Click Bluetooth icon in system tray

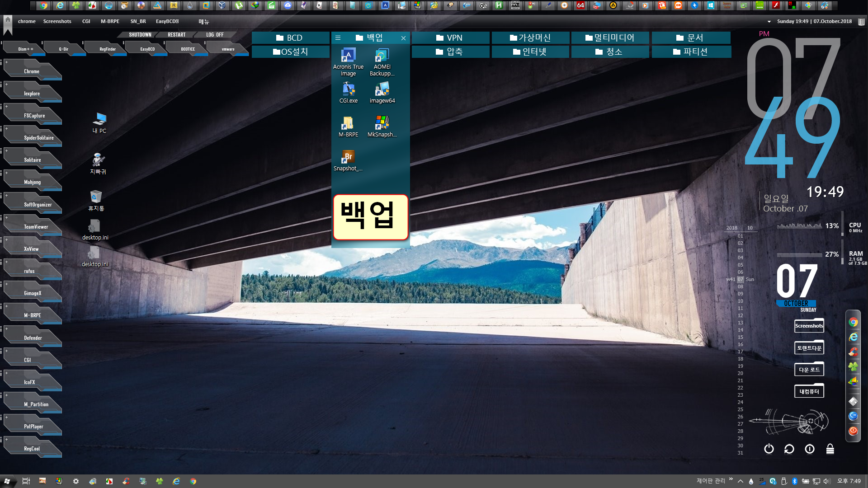click(x=794, y=481)
